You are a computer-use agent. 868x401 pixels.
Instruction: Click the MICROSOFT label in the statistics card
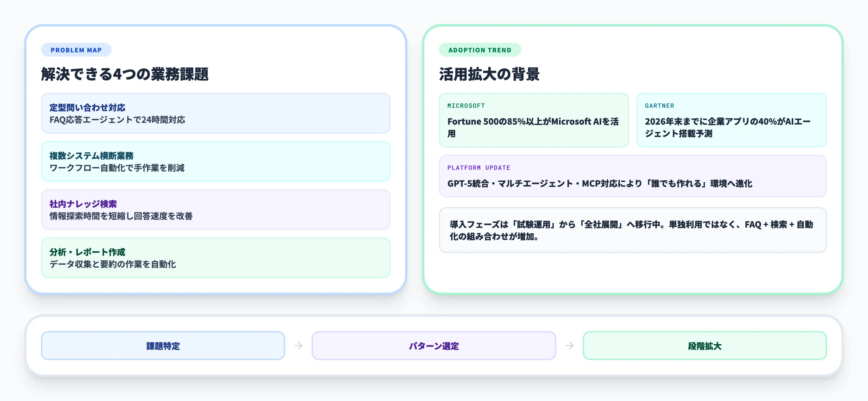tap(466, 105)
